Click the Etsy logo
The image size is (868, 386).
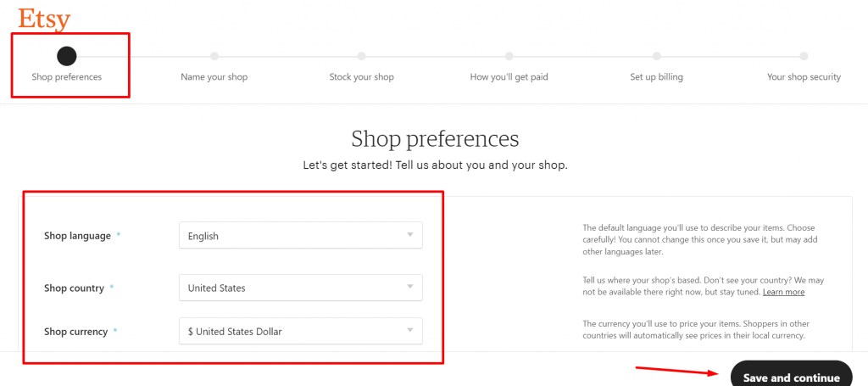tap(44, 19)
